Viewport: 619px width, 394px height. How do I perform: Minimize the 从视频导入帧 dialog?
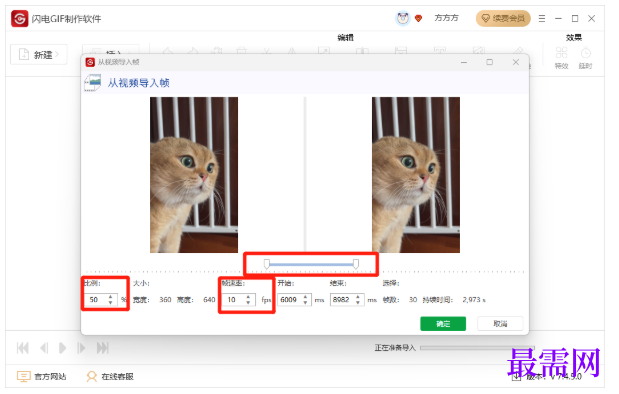coord(464,62)
